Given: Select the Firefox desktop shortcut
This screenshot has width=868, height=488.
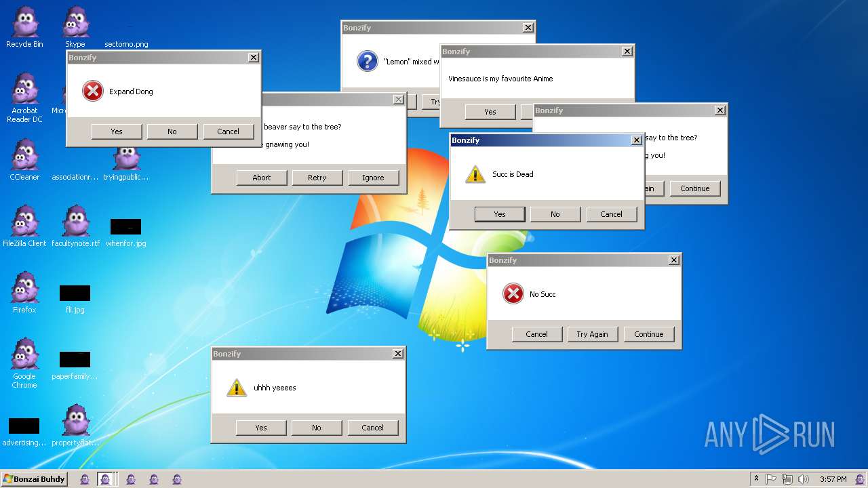Looking at the screenshot, I should 24,293.
